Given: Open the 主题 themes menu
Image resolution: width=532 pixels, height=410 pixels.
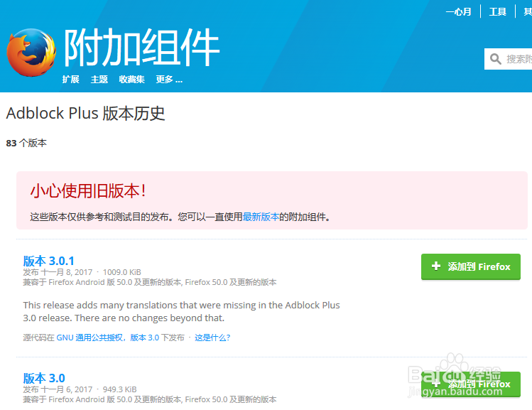Looking at the screenshot, I should (99, 80).
